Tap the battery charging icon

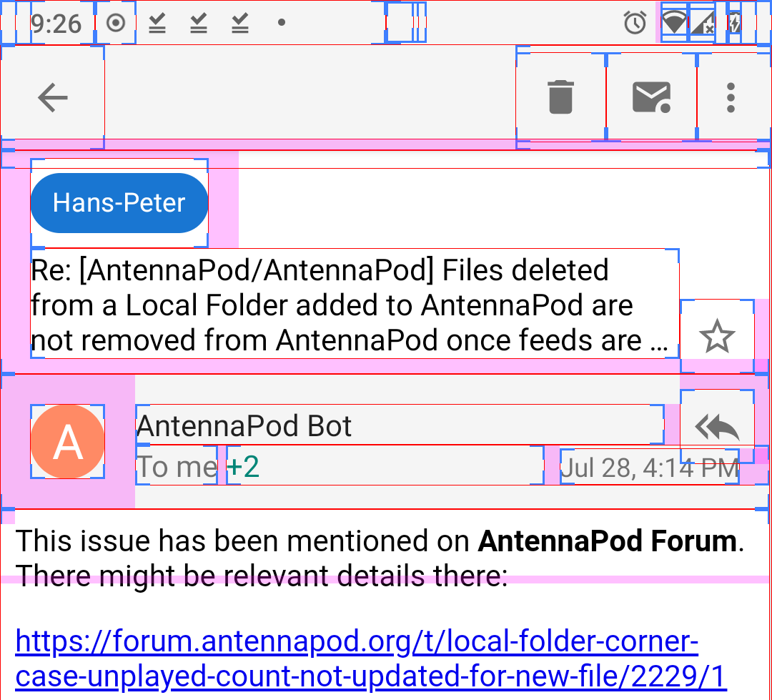coord(734,23)
